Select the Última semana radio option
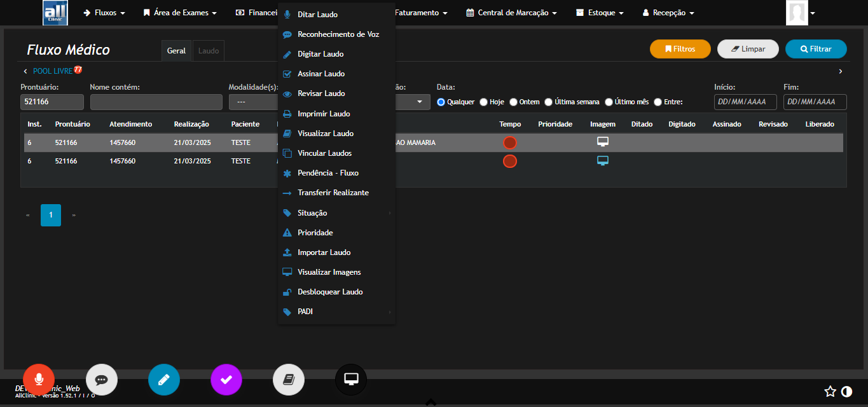868x407 pixels. pyautogui.click(x=549, y=102)
